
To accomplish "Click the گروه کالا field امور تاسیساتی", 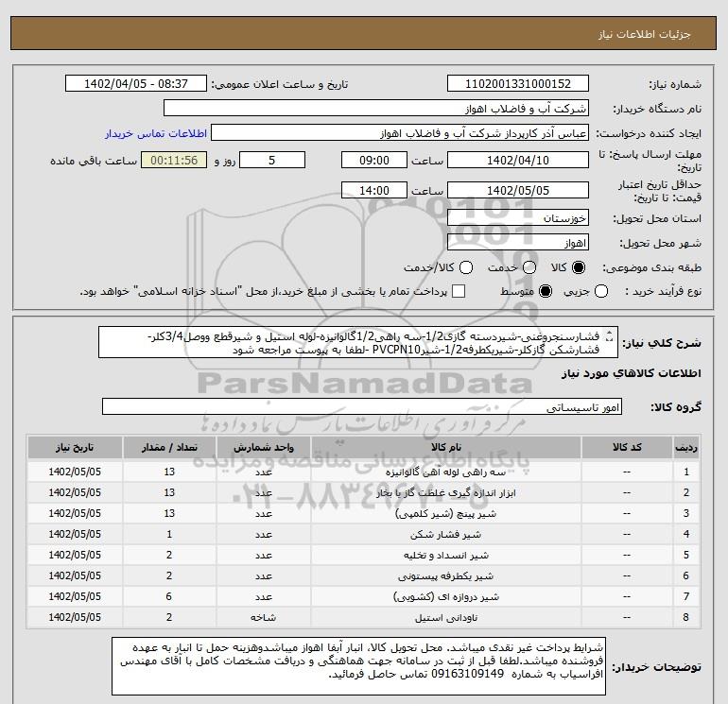I will pos(362,407).
